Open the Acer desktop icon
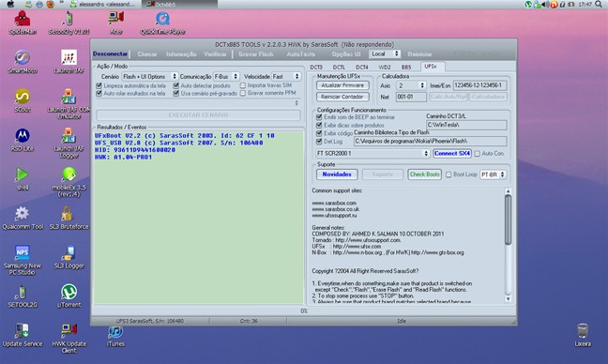Image resolution: width=608 pixels, height=364 pixels. 116,23
